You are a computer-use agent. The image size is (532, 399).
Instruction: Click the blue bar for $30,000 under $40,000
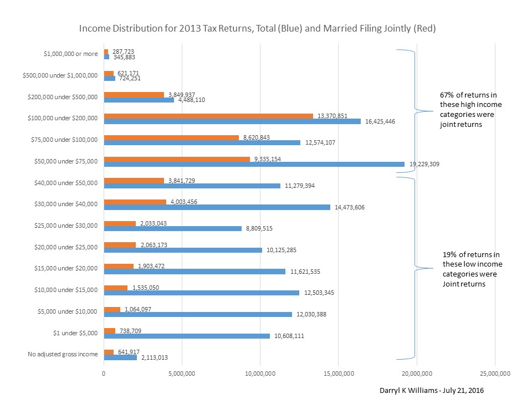[217, 207]
